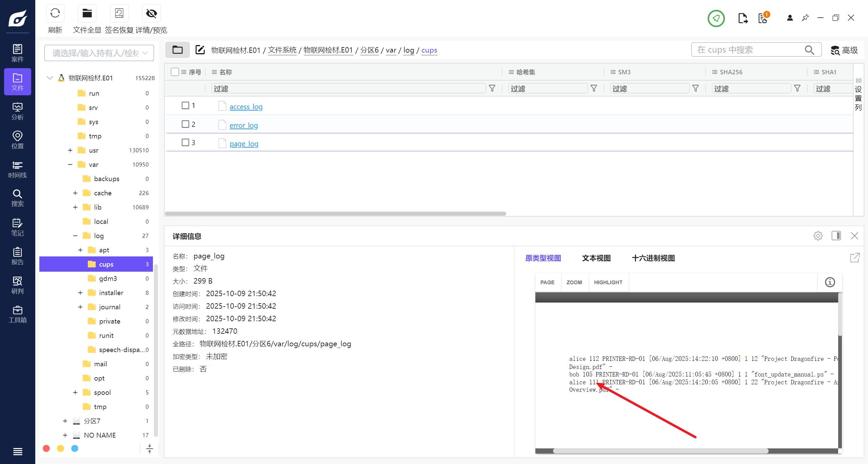Tick the page_log row checkbox
This screenshot has height=464, width=868.
click(x=185, y=142)
